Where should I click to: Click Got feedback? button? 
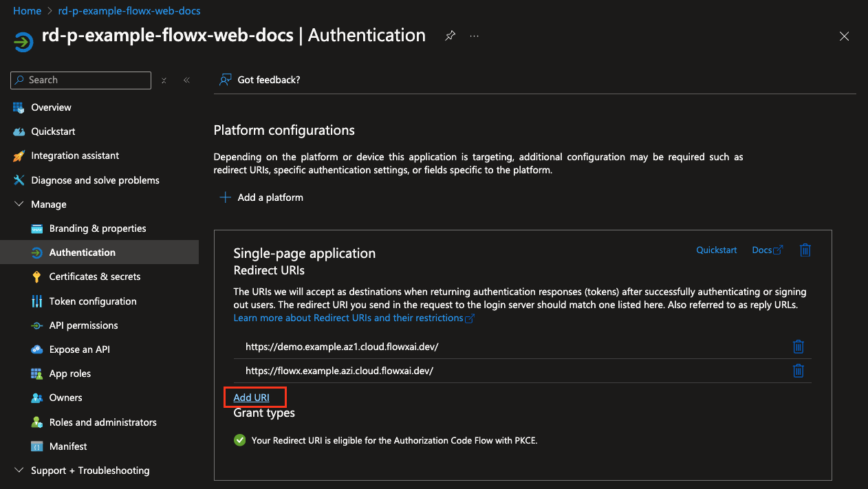[x=260, y=80]
